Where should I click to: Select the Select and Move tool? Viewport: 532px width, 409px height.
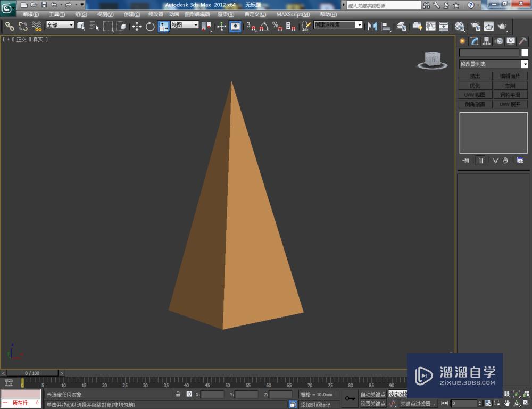point(137,27)
